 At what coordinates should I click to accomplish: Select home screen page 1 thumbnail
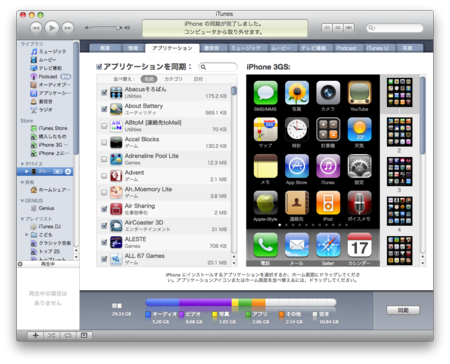[399, 93]
